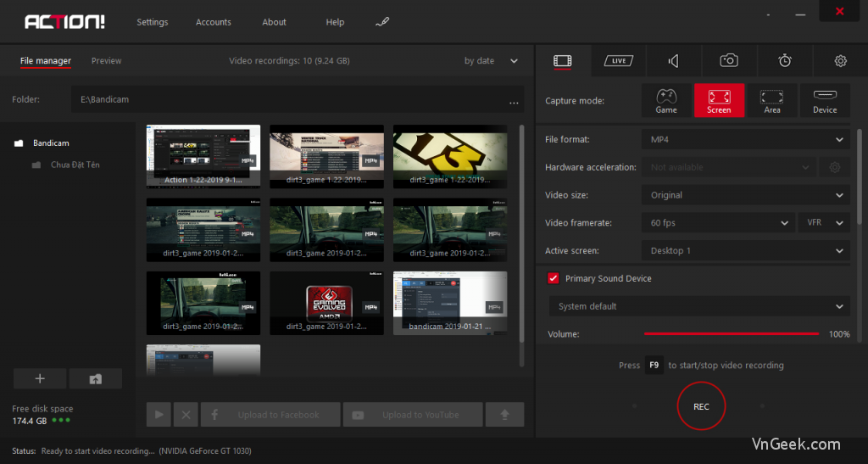Screen dimensions: 868x464
Task: Open the benchmark timer tab
Action: (784, 61)
